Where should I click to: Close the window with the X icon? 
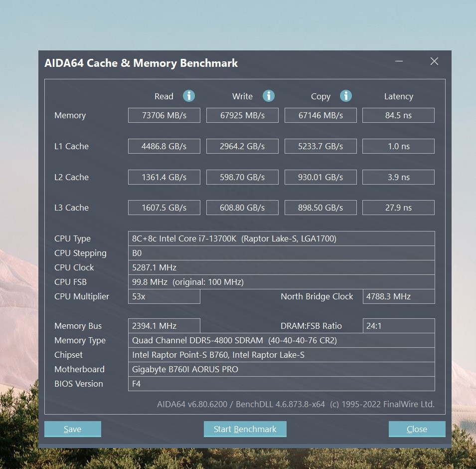point(434,61)
